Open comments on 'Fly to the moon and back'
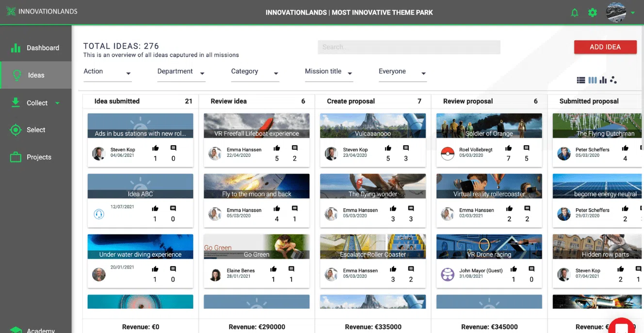Viewport: 644px width, 333px height. (294, 209)
